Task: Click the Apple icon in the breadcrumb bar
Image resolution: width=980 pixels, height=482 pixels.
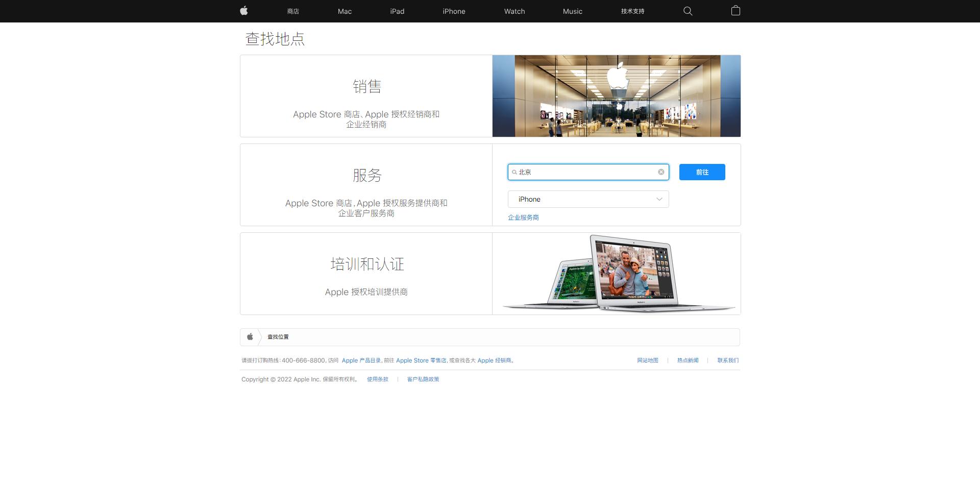Action: pos(250,337)
